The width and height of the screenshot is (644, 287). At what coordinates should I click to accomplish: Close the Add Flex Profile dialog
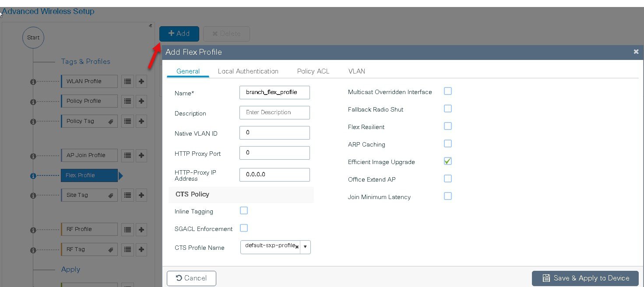tap(636, 52)
